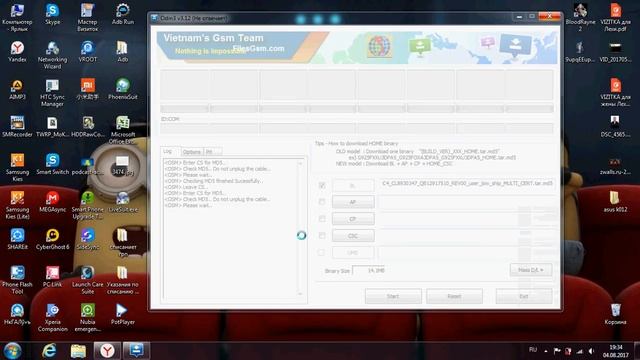This screenshot has height=360, width=640.
Task: Select the Networking Wizard desktop icon
Action: [52, 55]
